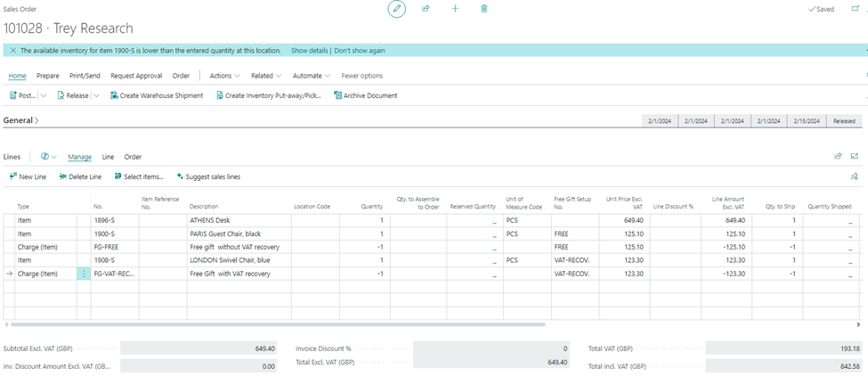Click FG-FREE item number cell
This screenshot has height=385, width=868.
coord(115,247)
